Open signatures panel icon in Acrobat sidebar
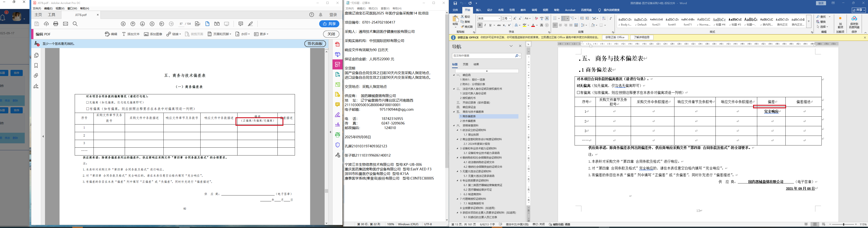Viewport: 868px width, 228px height. tap(36, 86)
